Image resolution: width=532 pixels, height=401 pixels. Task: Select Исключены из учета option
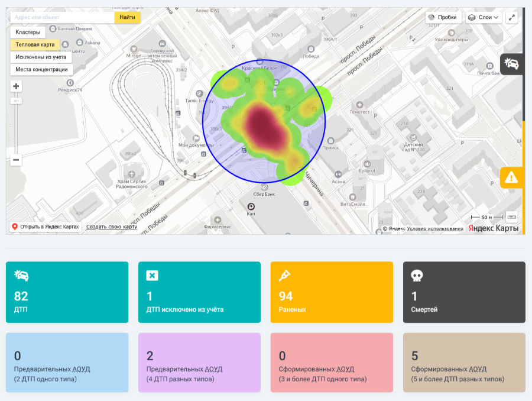[x=41, y=57]
